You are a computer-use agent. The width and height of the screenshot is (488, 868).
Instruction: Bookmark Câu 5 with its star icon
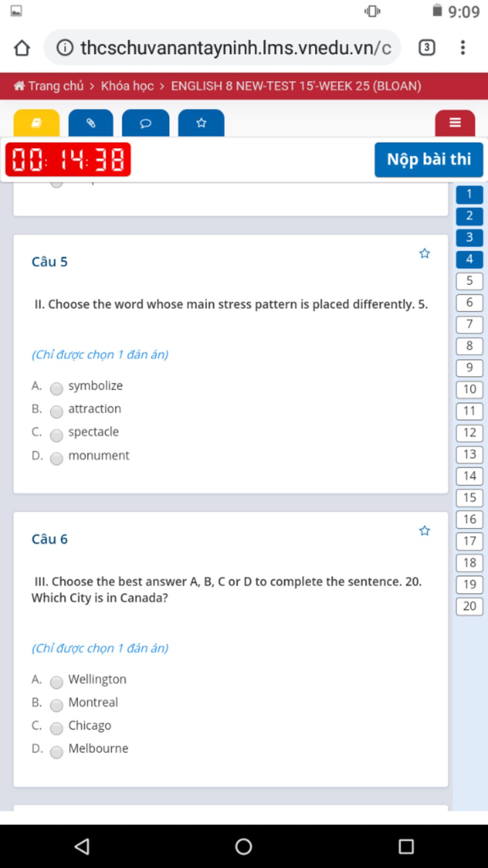point(425,253)
